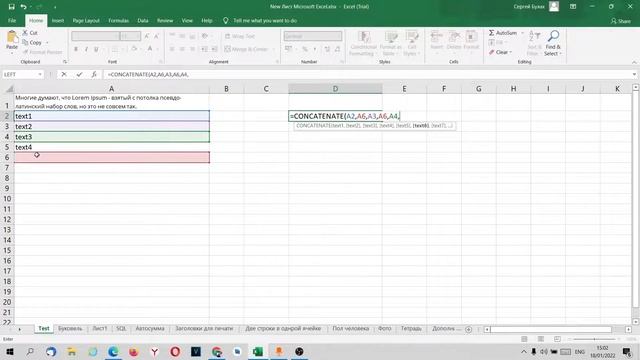The height and width of the screenshot is (360, 640).
Task: Save the workbook from quick access toolbar
Action: (11, 7)
